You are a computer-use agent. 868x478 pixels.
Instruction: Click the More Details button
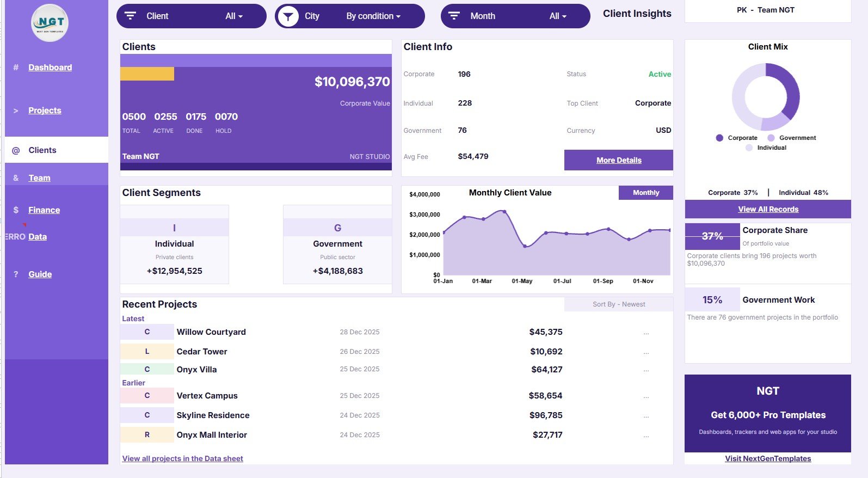pyautogui.click(x=619, y=160)
